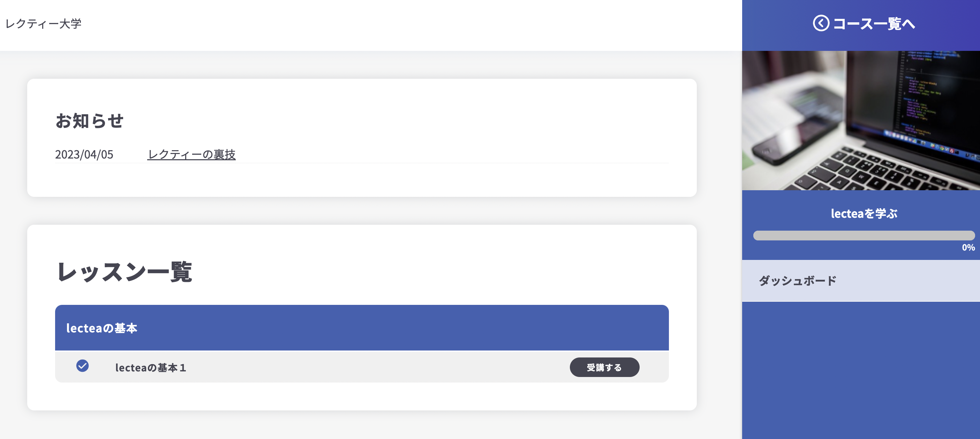Screen dimensions: 980x439
Task: Click the レッスン一覧 heading
Action: coord(125,272)
